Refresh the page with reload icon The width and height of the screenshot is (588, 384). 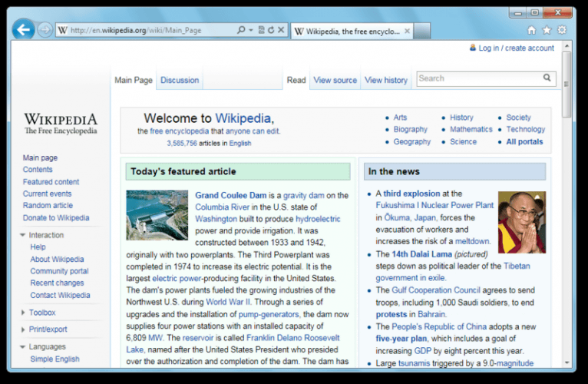click(x=271, y=30)
